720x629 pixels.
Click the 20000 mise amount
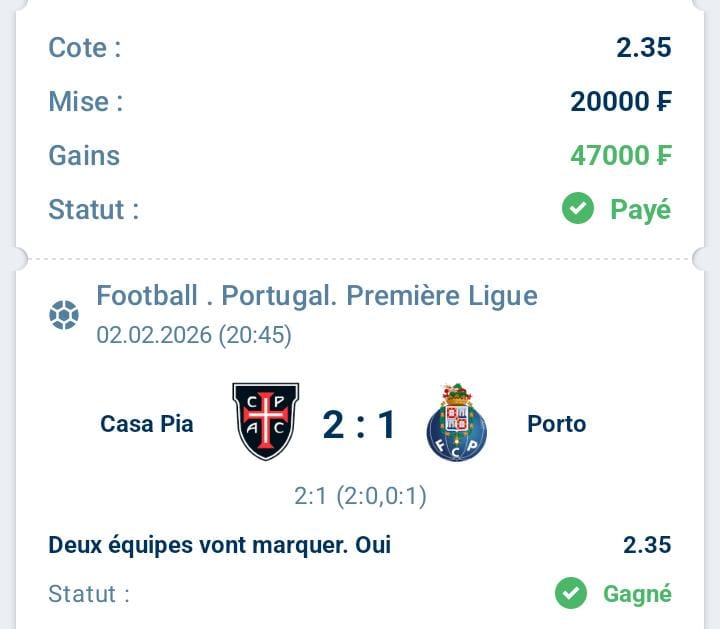tap(621, 101)
